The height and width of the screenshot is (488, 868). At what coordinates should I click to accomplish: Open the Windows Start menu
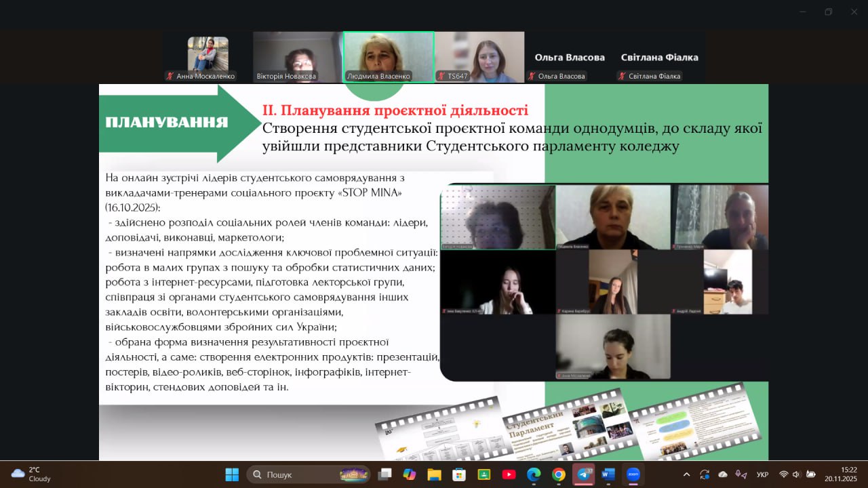[x=232, y=474]
